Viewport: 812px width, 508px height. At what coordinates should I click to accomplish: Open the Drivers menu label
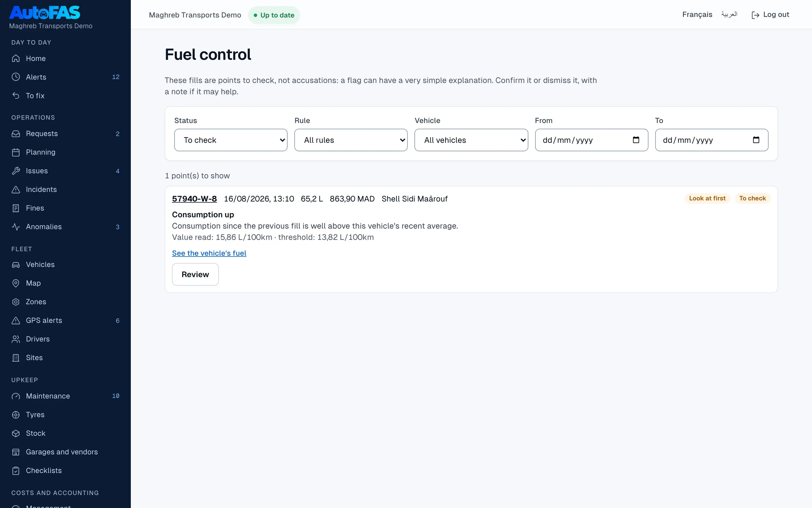(37, 339)
